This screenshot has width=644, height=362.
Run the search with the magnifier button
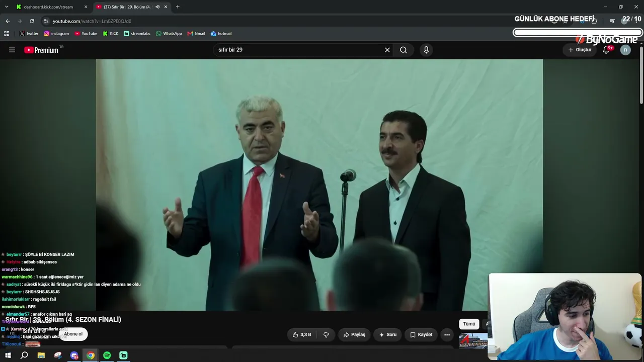tap(404, 50)
